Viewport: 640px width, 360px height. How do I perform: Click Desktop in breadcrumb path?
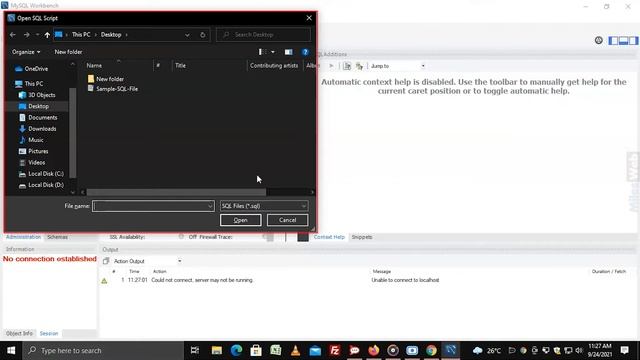tap(111, 35)
